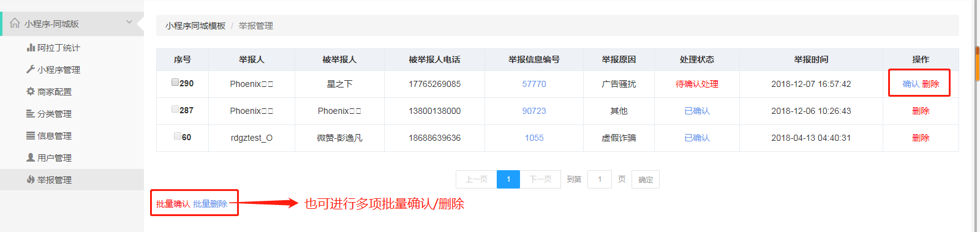Image resolution: width=980 pixels, height=232 pixels.
Task: Click the gear icon for 商家配置
Action: (x=31, y=91)
